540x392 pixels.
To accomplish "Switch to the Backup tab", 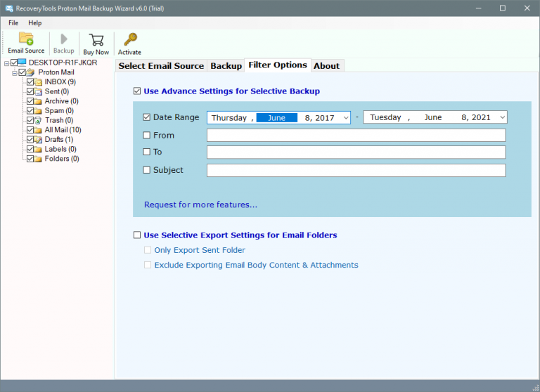I will pos(226,66).
